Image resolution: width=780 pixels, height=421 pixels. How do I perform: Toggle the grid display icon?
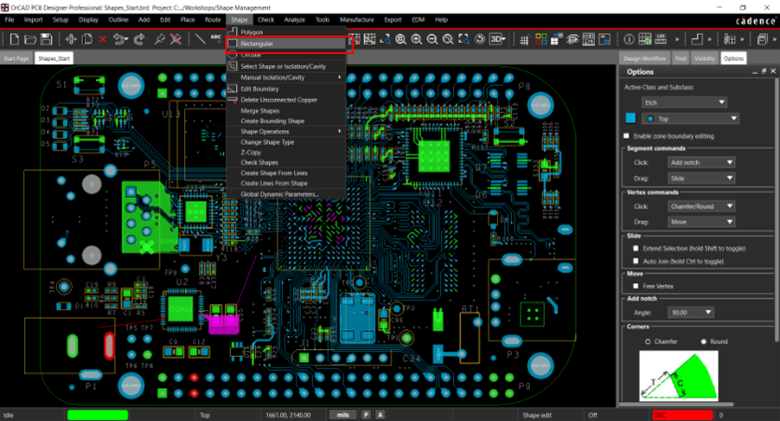coord(524,40)
